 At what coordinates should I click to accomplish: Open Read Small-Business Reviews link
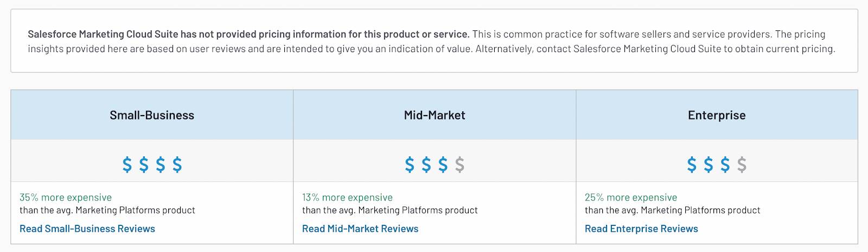click(x=87, y=229)
